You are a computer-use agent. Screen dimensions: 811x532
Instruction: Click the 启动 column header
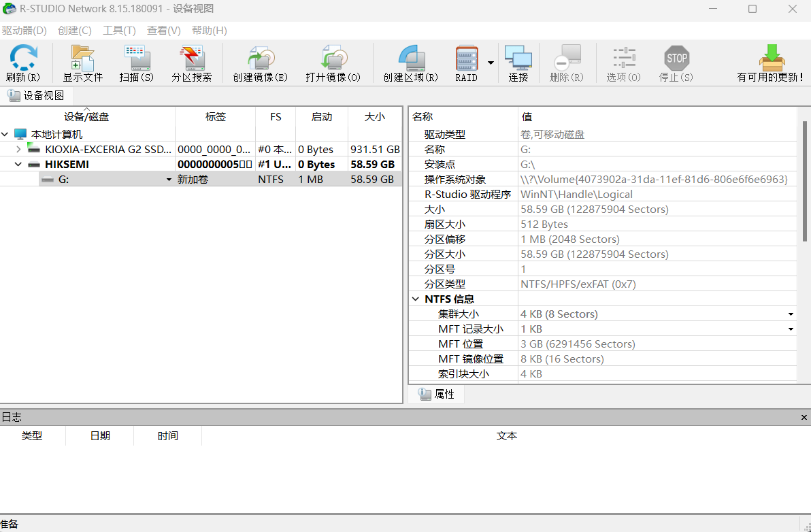322,117
